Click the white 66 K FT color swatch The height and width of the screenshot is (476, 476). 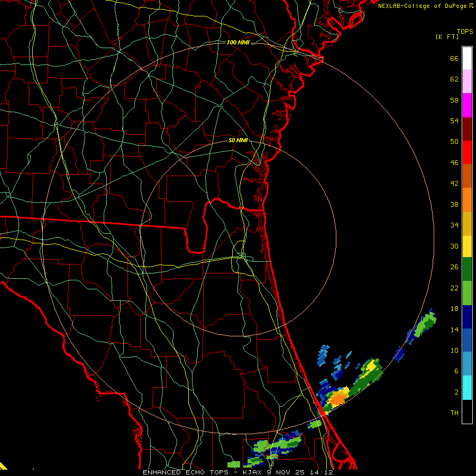(467, 58)
